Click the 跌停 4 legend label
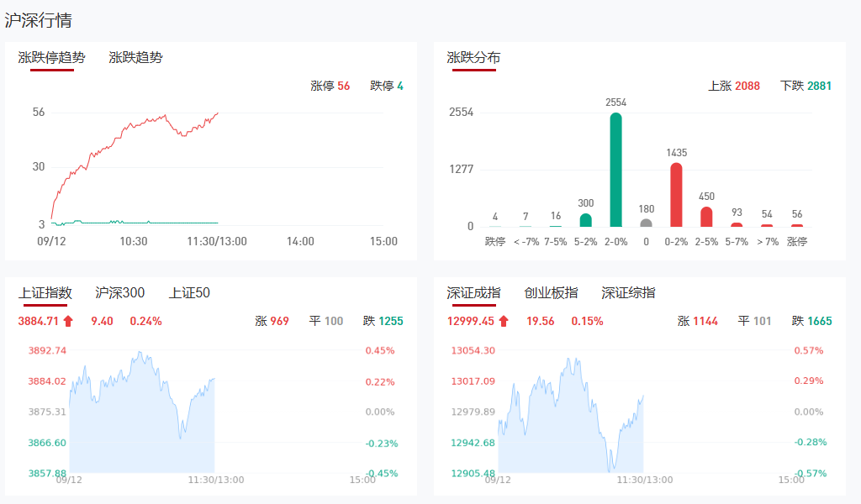 pos(387,86)
